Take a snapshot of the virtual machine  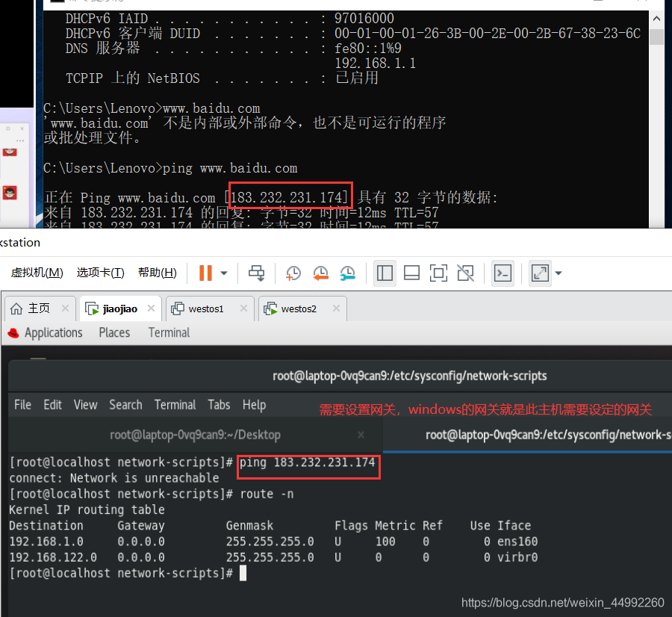[293, 273]
